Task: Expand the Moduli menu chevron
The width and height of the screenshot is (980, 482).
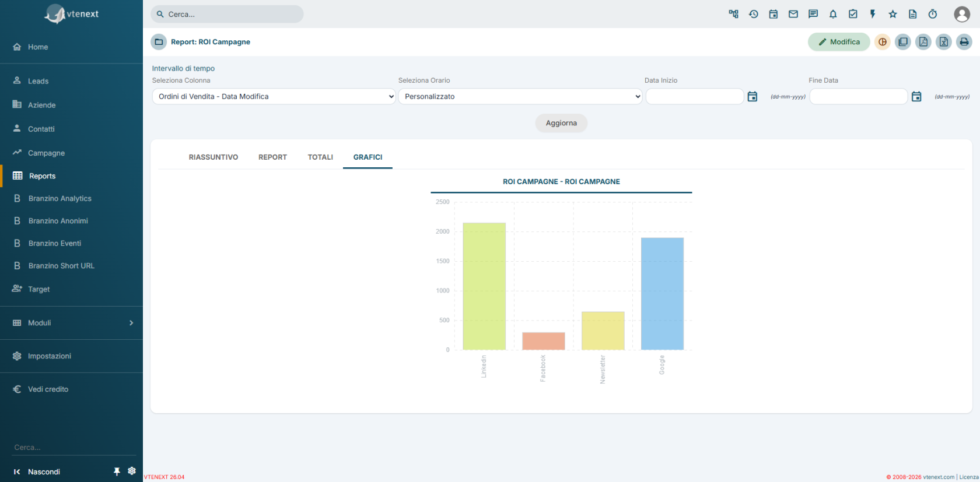Action: coord(131,323)
